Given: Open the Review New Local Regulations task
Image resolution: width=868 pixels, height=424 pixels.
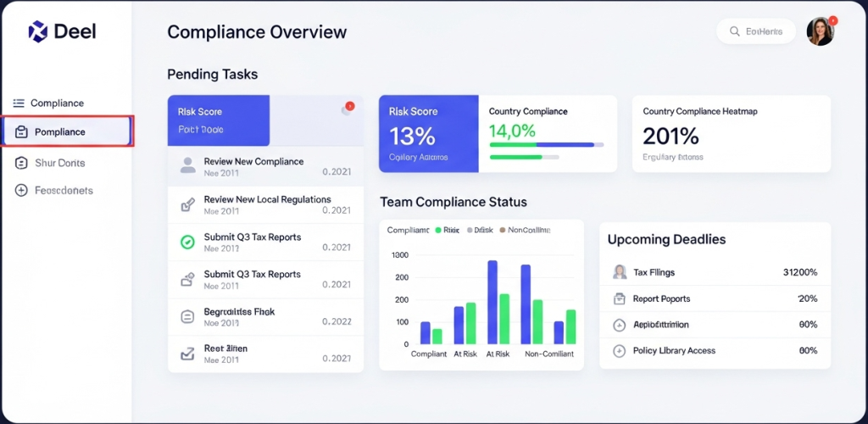Looking at the screenshot, I should coord(267,200).
